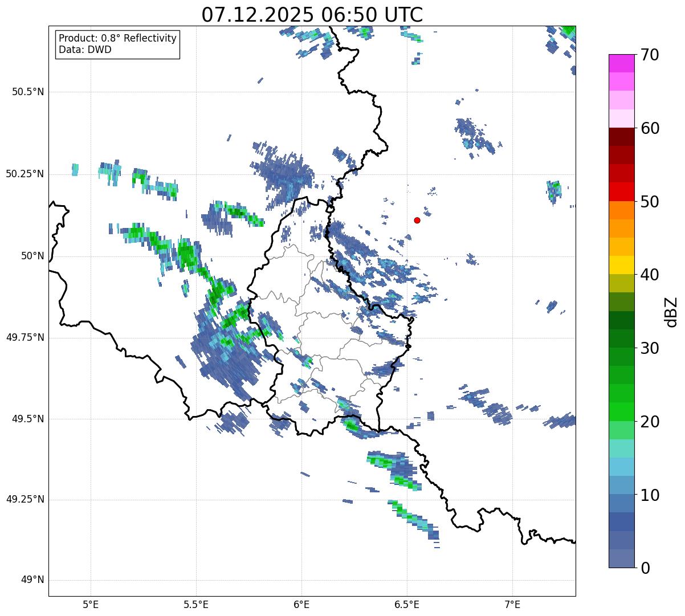Click the 5.5°E longitude label

(196, 604)
